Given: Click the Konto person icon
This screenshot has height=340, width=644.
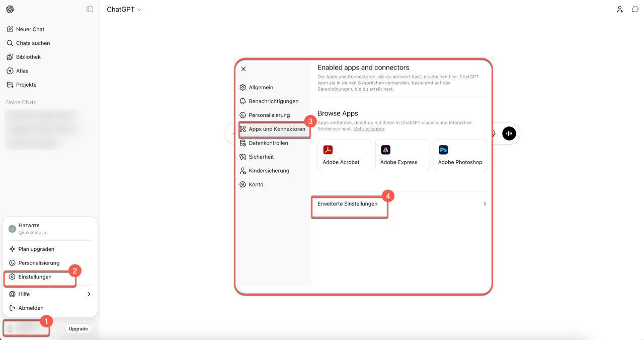Looking at the screenshot, I should (243, 184).
